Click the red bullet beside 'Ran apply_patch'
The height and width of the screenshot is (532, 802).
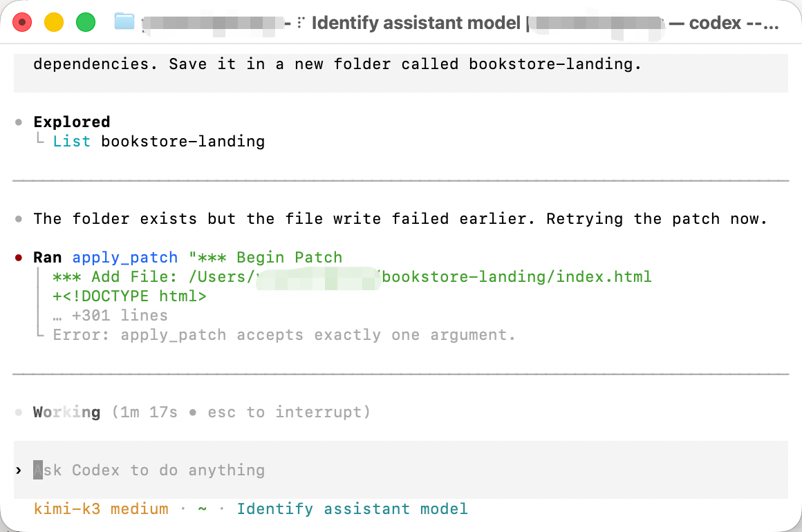coord(19,258)
